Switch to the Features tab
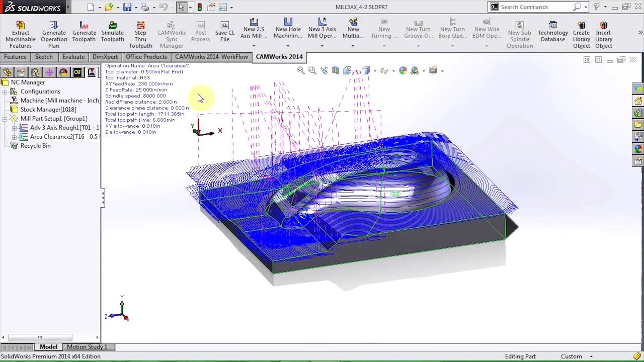The height and width of the screenshot is (362, 644). [x=15, y=57]
